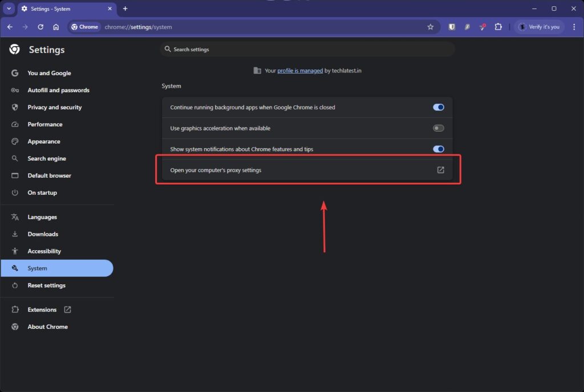This screenshot has width=584, height=392.
Task: Open the tab search dropdown arrow
Action: 9,9
